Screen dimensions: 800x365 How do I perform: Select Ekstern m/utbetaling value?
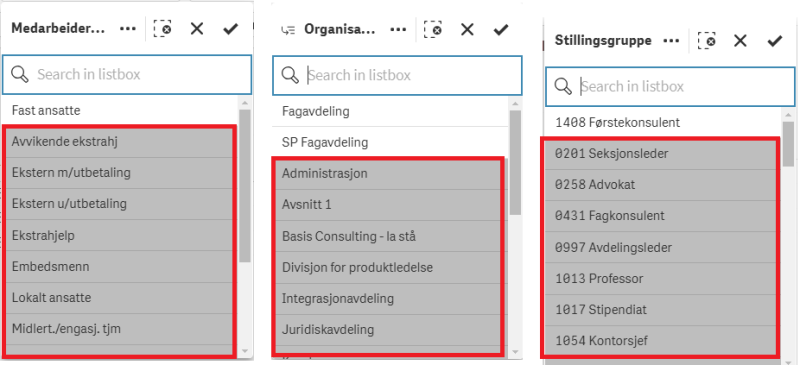(x=120, y=173)
